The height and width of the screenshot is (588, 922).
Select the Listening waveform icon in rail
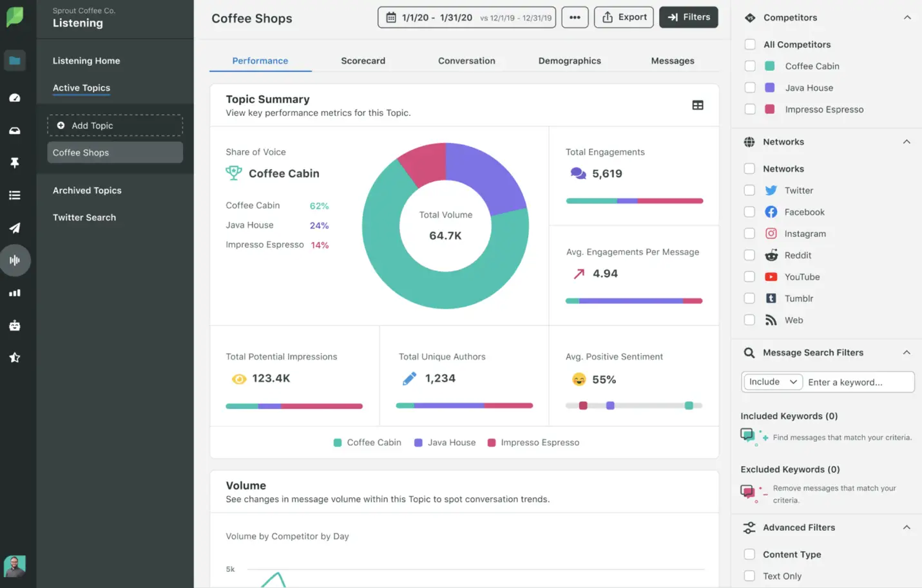click(x=15, y=260)
